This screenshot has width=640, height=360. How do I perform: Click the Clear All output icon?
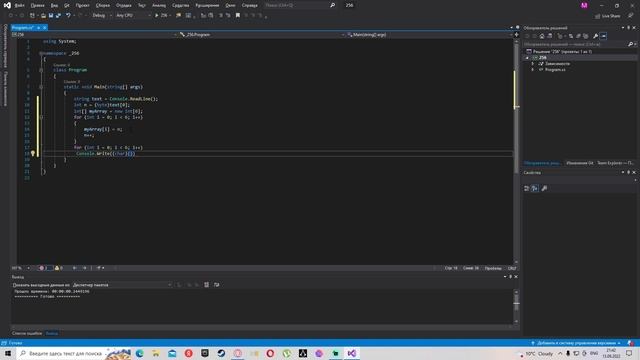tap(207, 285)
